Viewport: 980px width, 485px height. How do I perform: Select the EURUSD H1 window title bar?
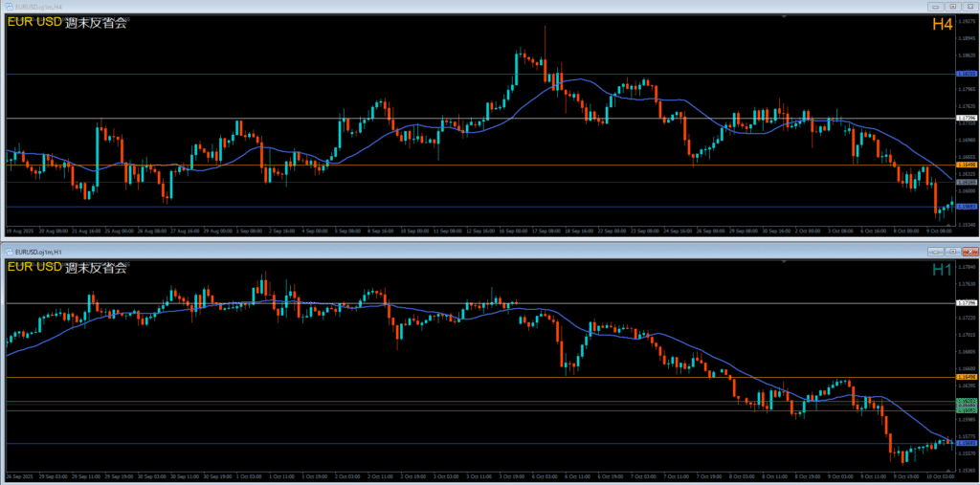click(x=383, y=253)
